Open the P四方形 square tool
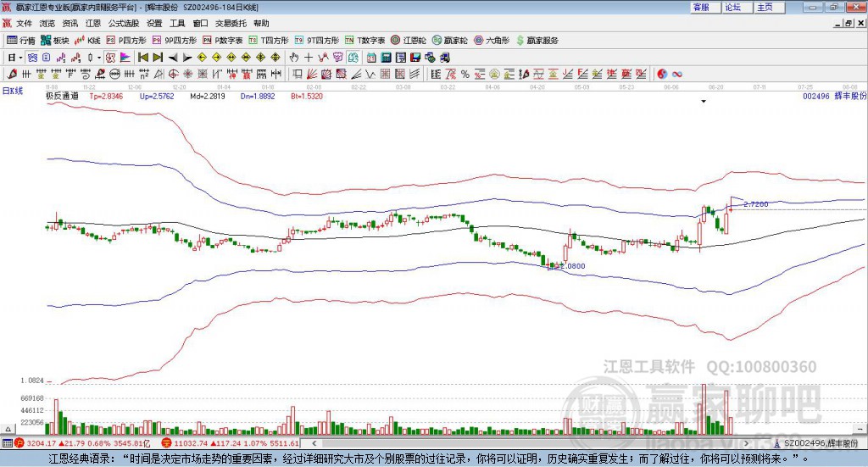 tap(126, 41)
